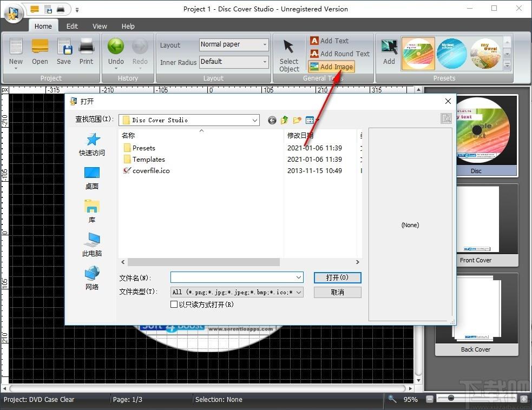The image size is (532, 410).
Task: Click the zoom out minus button
Action: (x=430, y=399)
